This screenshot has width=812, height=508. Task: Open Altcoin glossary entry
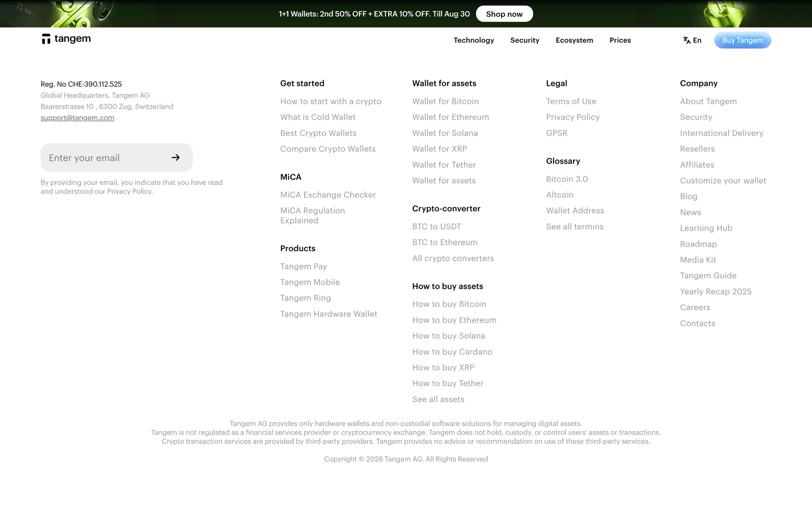tap(560, 195)
